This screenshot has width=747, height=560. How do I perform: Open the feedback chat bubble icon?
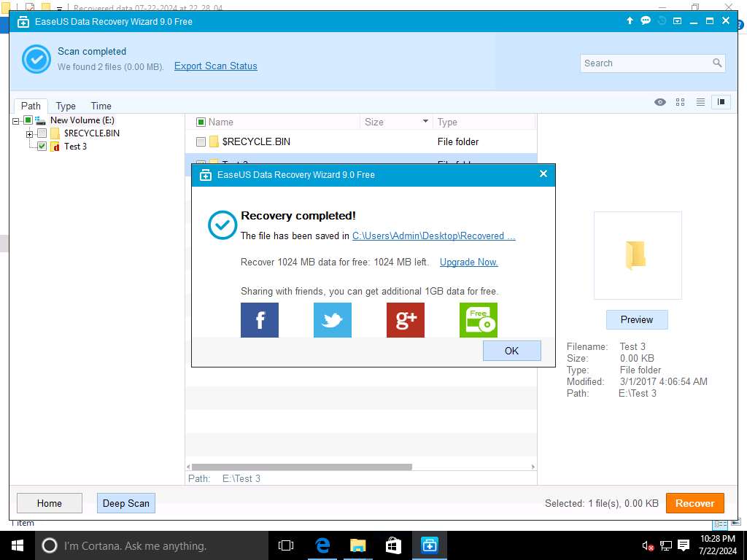(x=646, y=20)
